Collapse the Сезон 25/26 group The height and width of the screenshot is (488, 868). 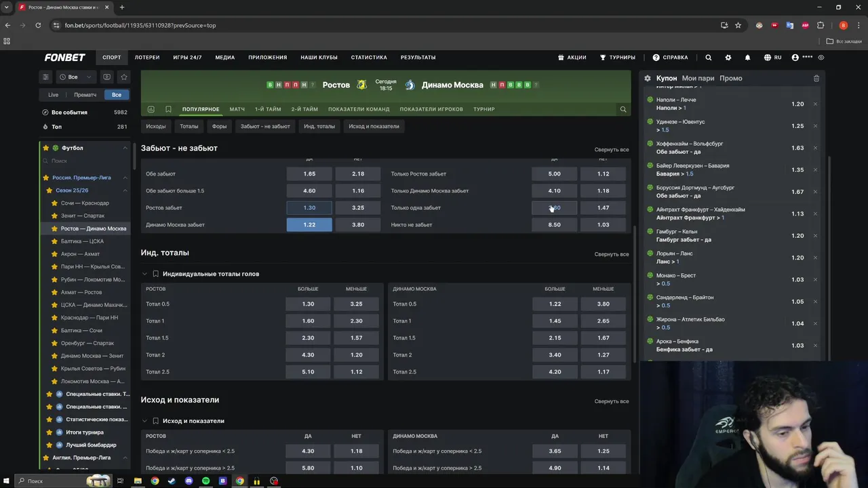pos(125,190)
